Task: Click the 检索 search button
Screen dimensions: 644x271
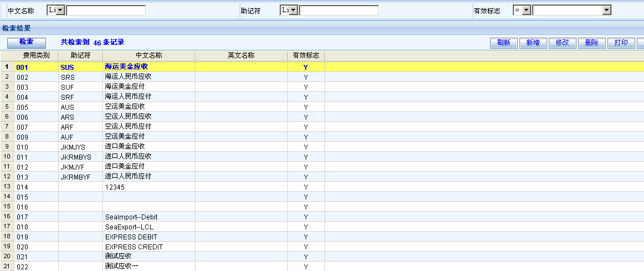Action: (x=27, y=42)
